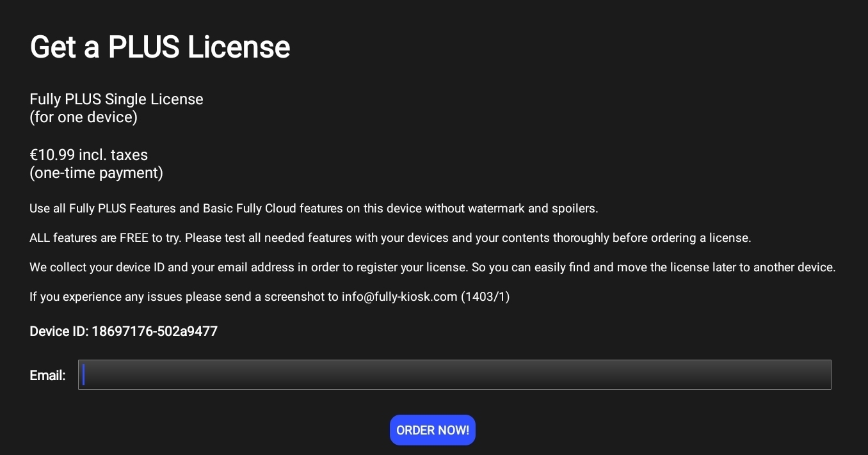Viewport: 868px width, 455px height.
Task: Click the Device ID value 18697176-502a9477
Action: pyautogui.click(x=154, y=331)
